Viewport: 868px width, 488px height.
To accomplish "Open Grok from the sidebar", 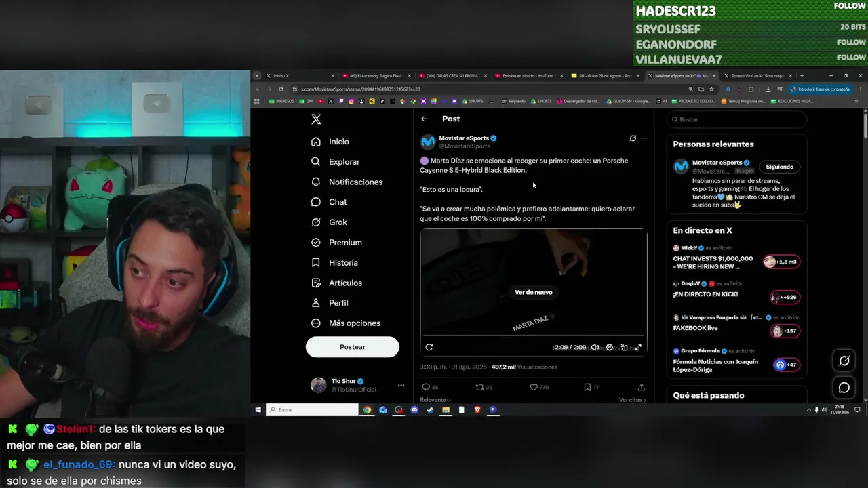I will click(x=329, y=222).
